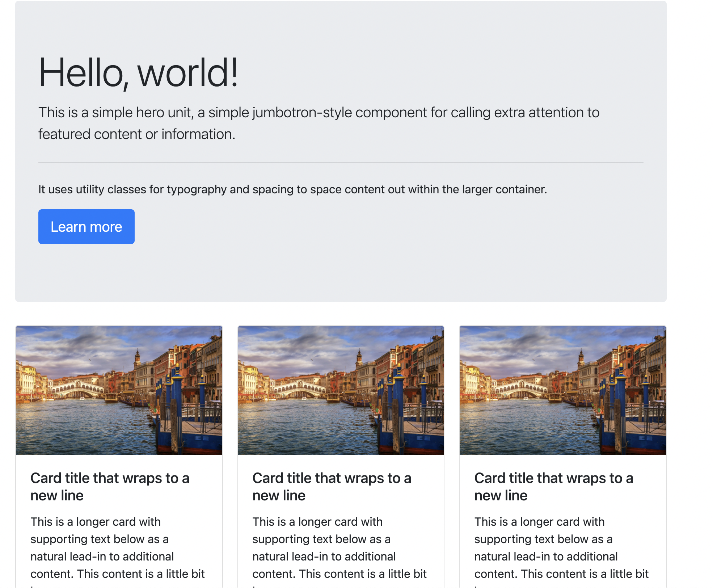Click the word "jumbotron-style" in the lead text
The height and width of the screenshot is (588, 713).
click(x=302, y=113)
